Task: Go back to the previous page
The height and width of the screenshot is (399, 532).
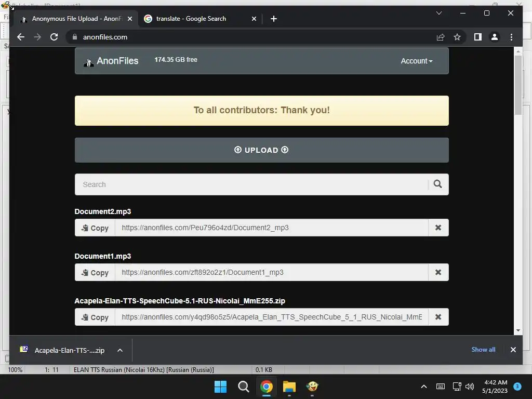Action: (21, 37)
